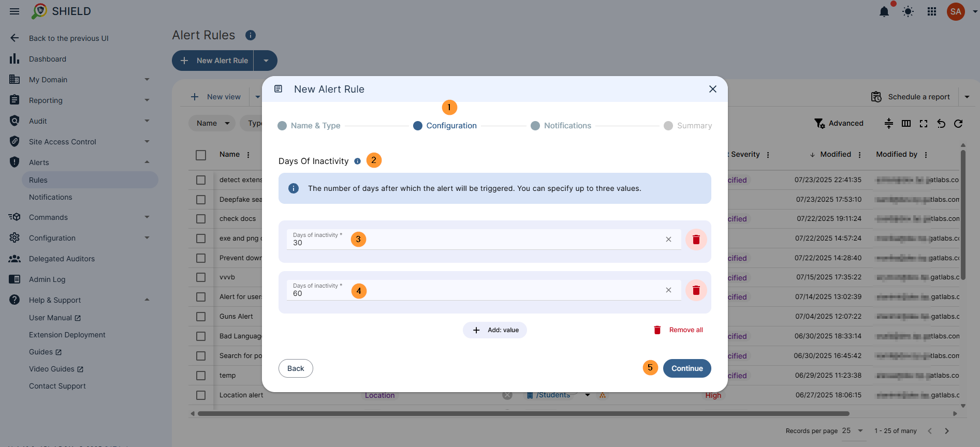Check the 'exe and png' row checkbox

[201, 239]
